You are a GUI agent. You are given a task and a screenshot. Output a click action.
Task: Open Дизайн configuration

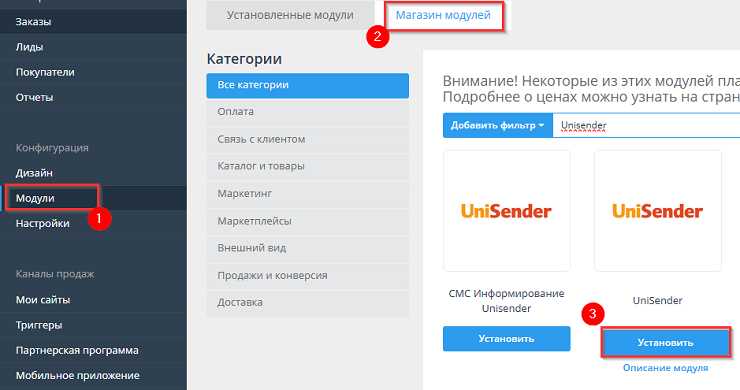tap(93, 173)
